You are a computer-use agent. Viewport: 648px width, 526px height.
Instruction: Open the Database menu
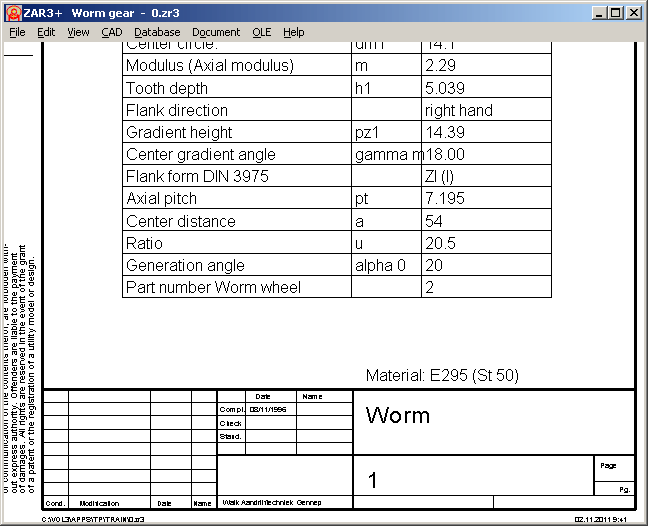[157, 32]
